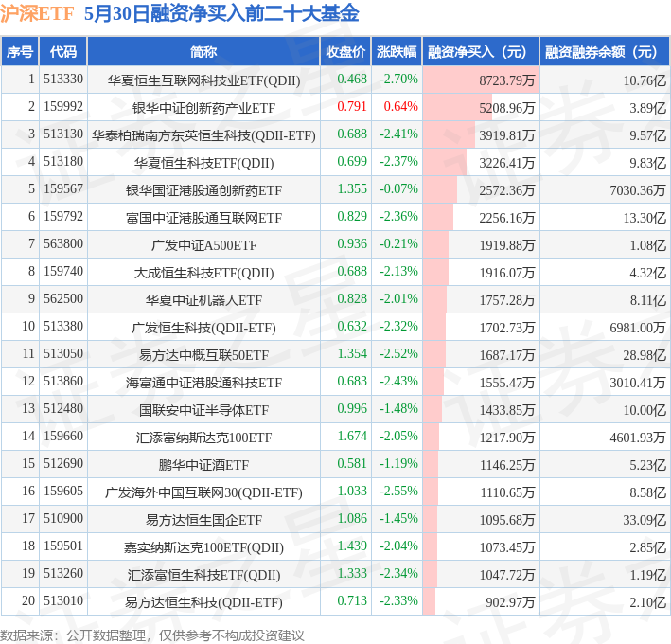Click 嘉实纳斯达克100ETF(QDII) name
Viewport: 671px width, 644px height.
point(203,546)
